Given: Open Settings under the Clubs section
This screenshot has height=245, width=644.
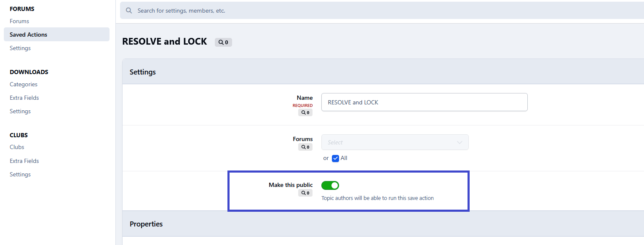Looking at the screenshot, I should click(x=20, y=174).
